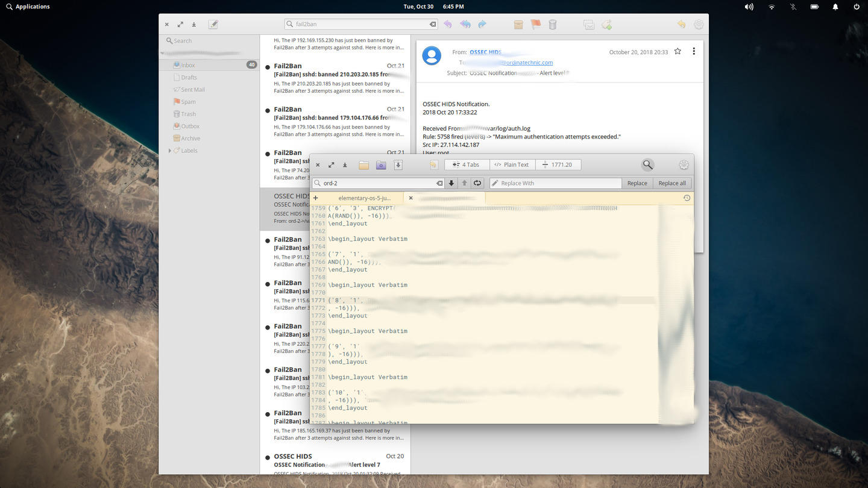
Task: Click the OSSEC HIDS sender link
Action: click(x=485, y=52)
